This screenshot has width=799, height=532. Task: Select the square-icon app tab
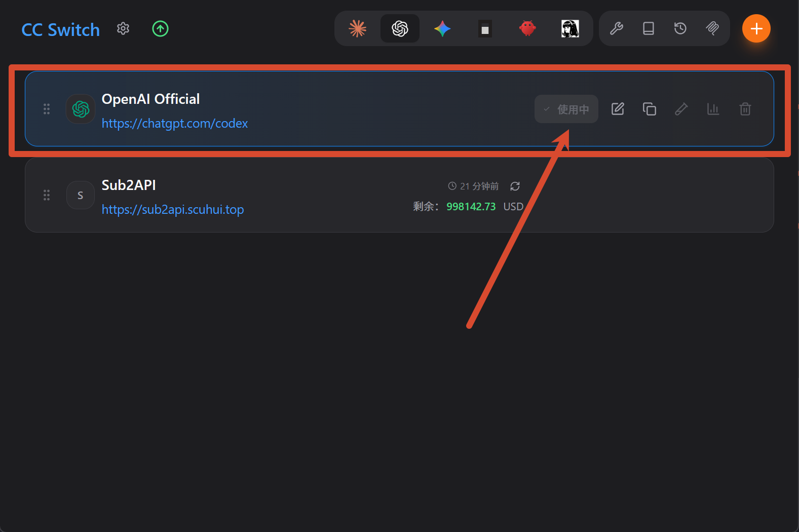tap(485, 29)
